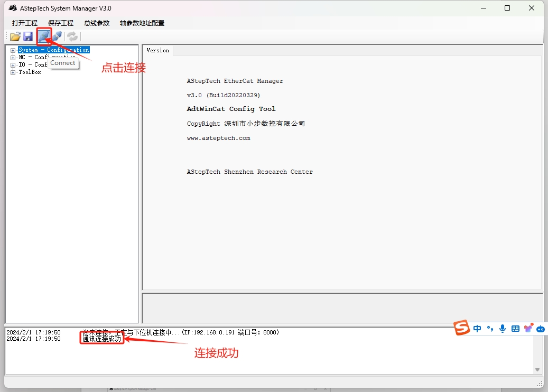Viewport: 548px width, 392px height.
Task: Click the application icon in title bar
Action: [x=13, y=8]
